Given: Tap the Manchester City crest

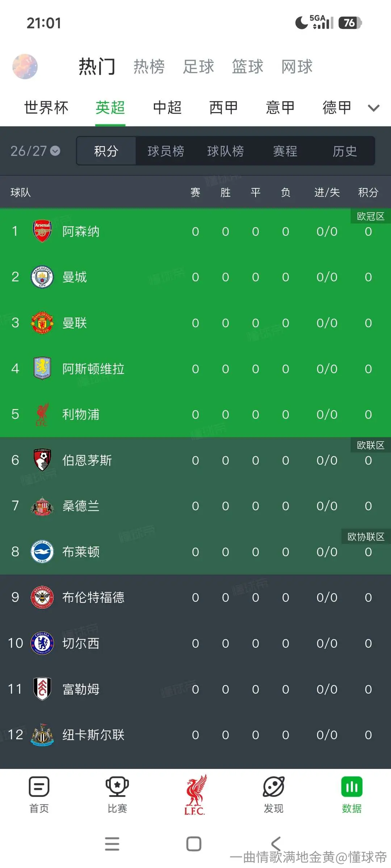Looking at the screenshot, I should coord(42,277).
